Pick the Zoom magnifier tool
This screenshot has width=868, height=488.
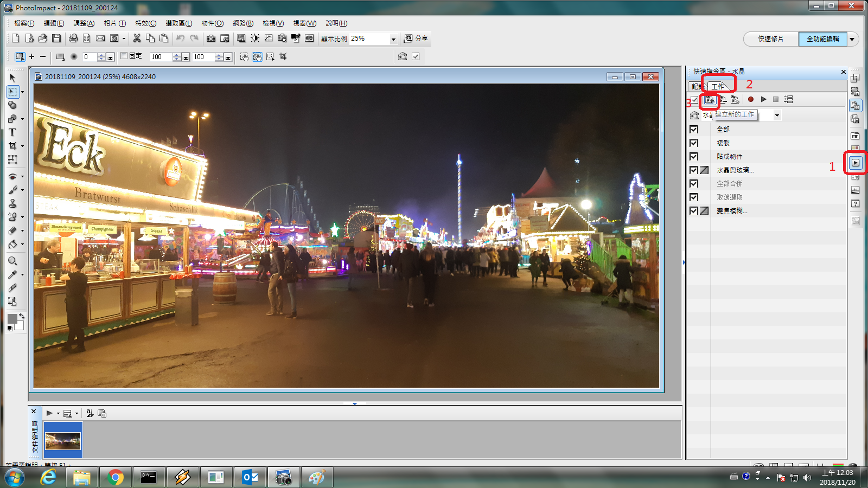coord(12,261)
